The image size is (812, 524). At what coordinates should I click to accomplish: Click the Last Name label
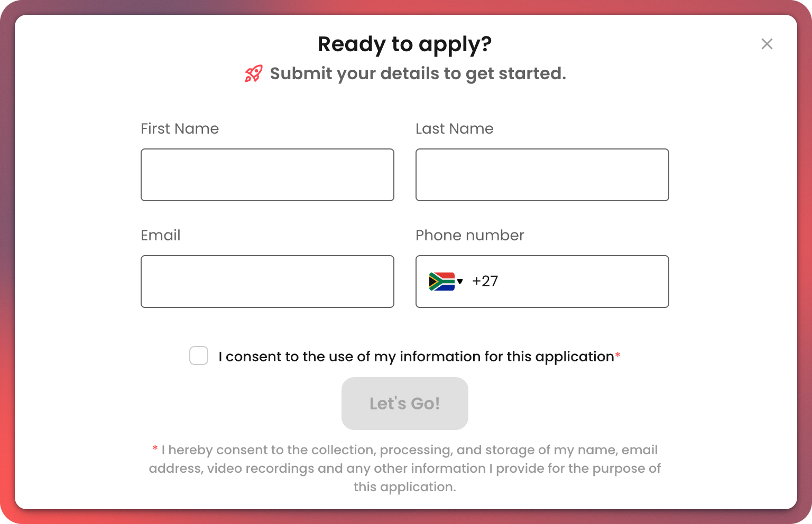coord(455,128)
